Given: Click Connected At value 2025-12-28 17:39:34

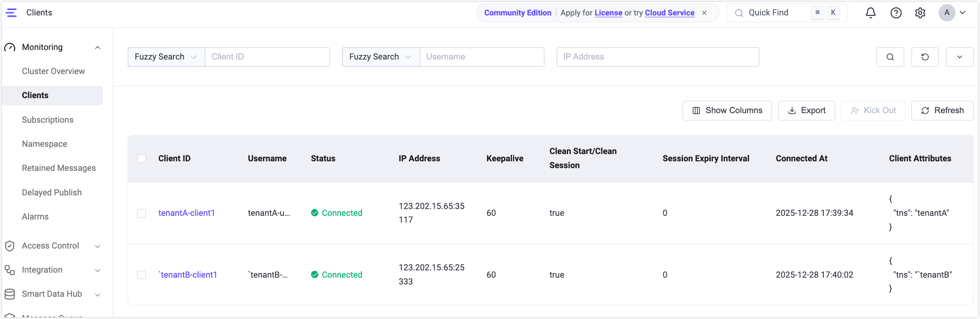Looking at the screenshot, I should 815,213.
